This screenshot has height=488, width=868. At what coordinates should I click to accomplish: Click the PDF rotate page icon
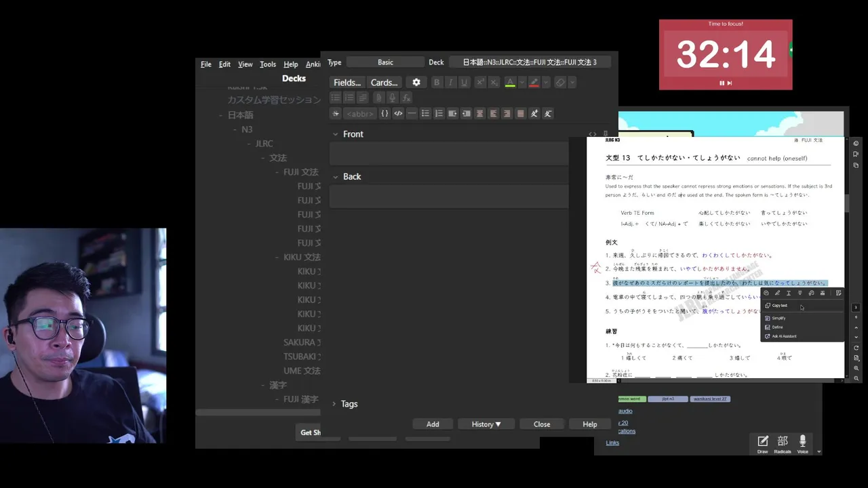(856, 348)
